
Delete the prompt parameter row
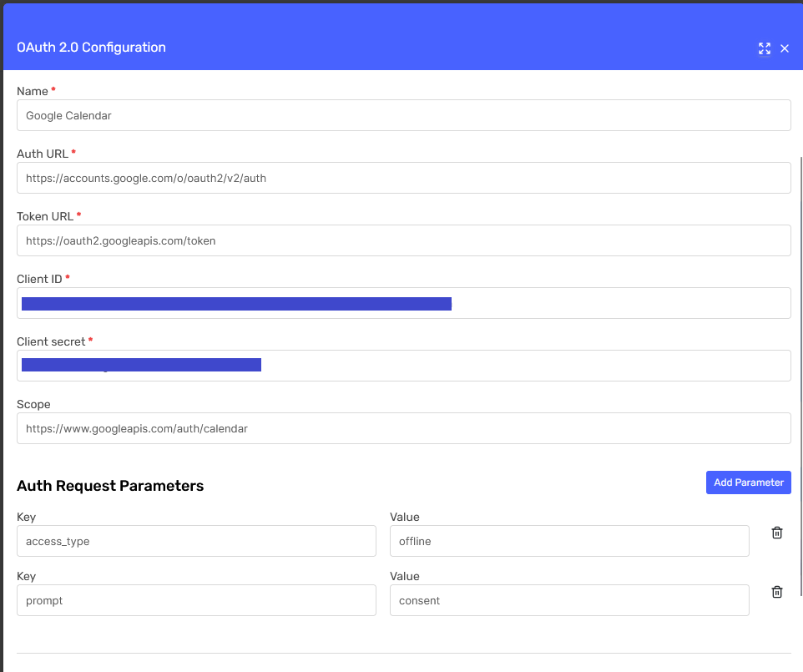tap(777, 592)
